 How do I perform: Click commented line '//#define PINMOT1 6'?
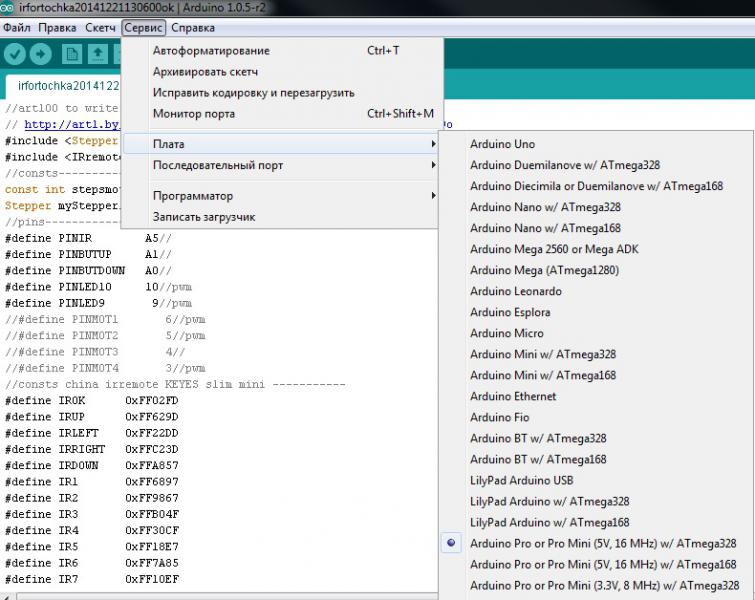105,319
